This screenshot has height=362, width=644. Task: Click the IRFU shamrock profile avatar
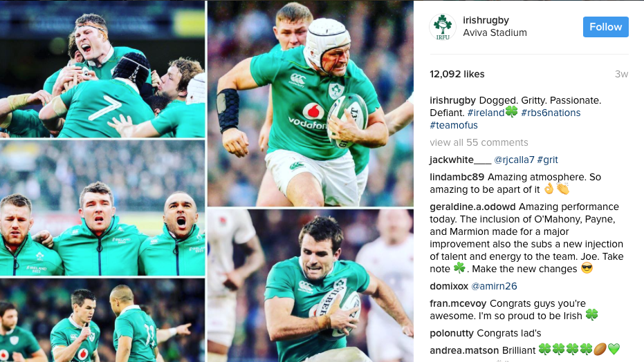click(442, 27)
